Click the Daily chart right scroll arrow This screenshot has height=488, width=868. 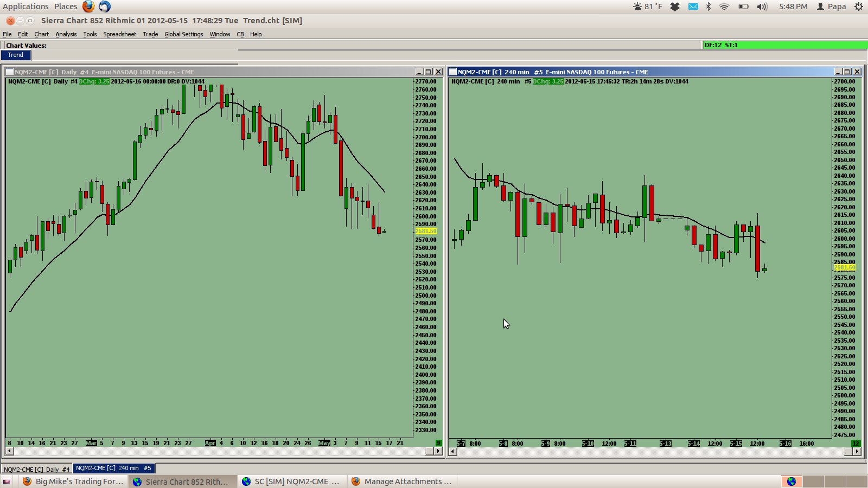click(439, 451)
